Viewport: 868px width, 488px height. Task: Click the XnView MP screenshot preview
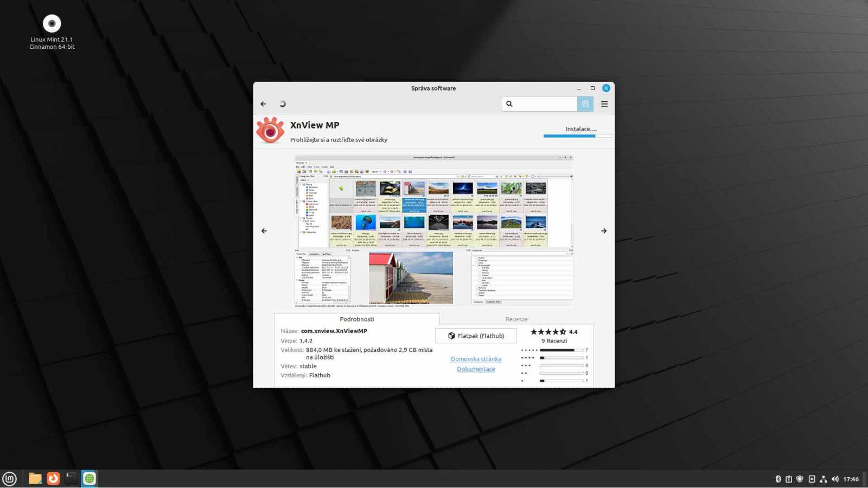[434, 232]
